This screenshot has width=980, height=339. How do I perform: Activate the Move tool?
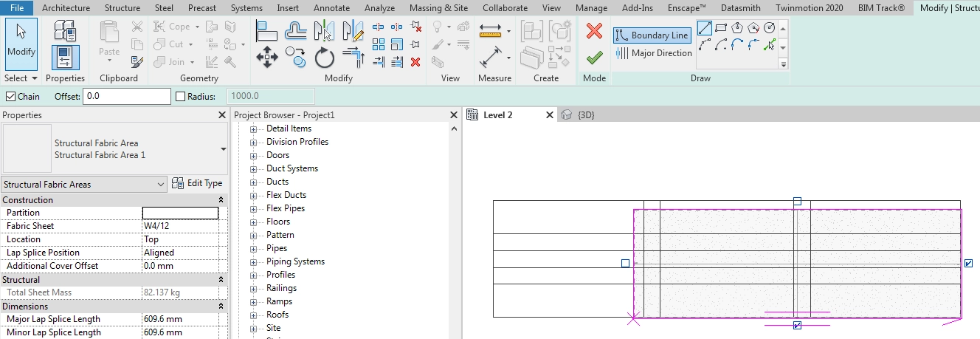(x=266, y=57)
